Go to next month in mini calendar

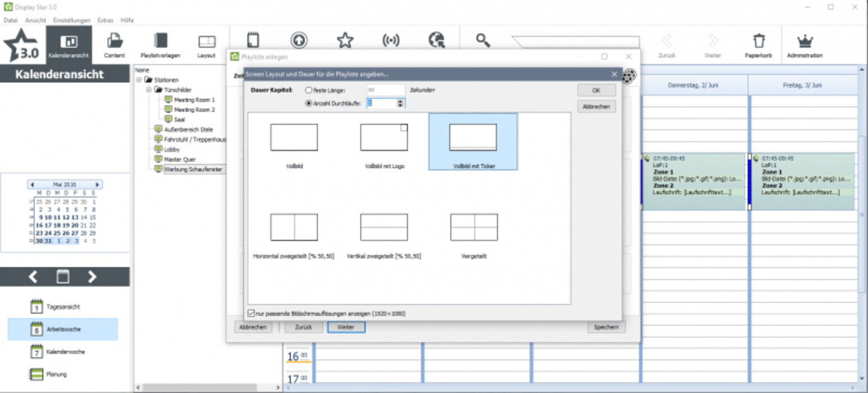click(98, 184)
